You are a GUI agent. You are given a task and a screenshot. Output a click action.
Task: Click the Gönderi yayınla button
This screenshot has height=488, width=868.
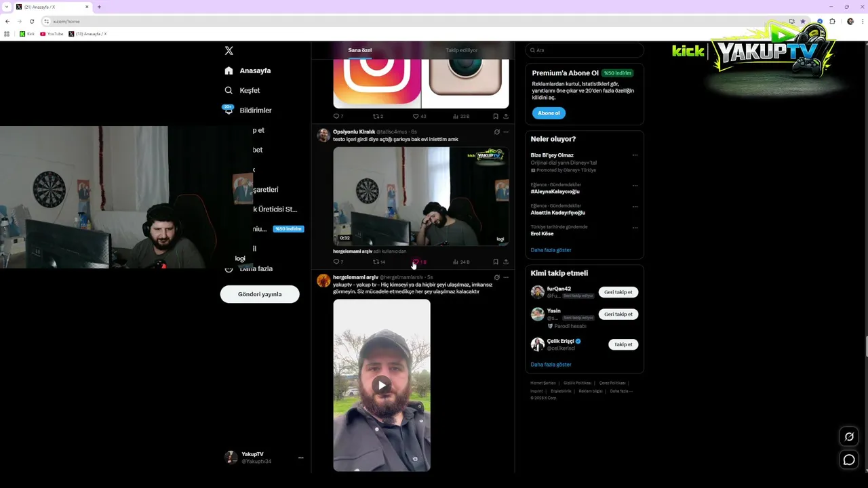click(260, 294)
